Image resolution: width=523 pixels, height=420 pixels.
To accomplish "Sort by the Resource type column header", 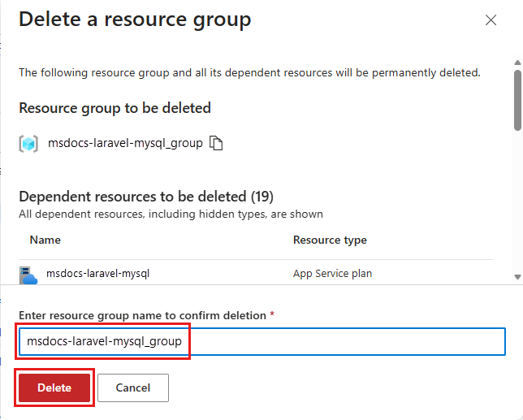I will pos(330,240).
